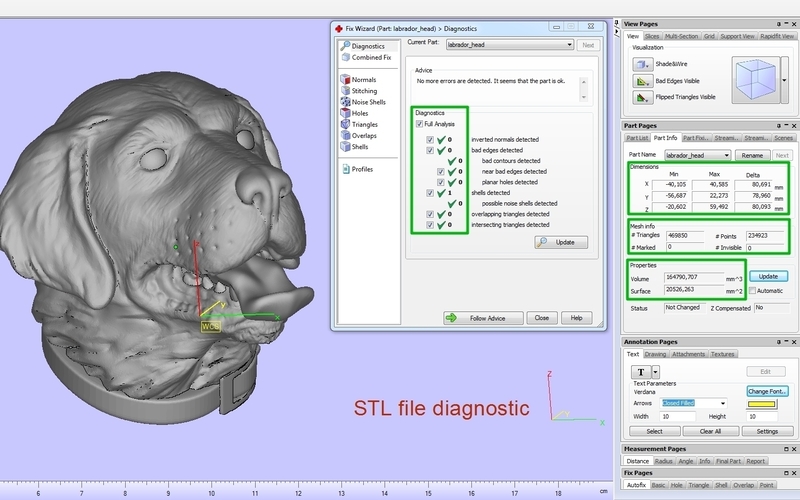Screen dimensions: 800x500
Task: Toggle the Flipped Triangles Visible icon
Action: [x=641, y=97]
